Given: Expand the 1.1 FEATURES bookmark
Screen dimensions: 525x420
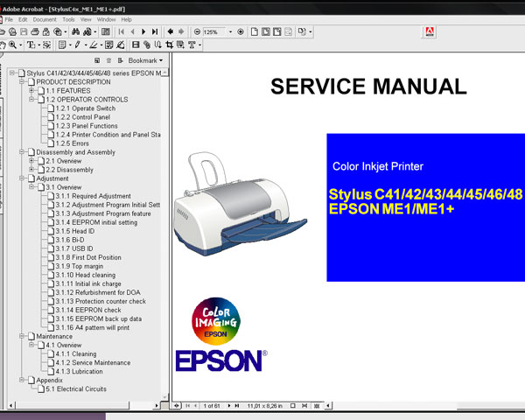Looking at the screenshot, I should pyautogui.click(x=31, y=90).
